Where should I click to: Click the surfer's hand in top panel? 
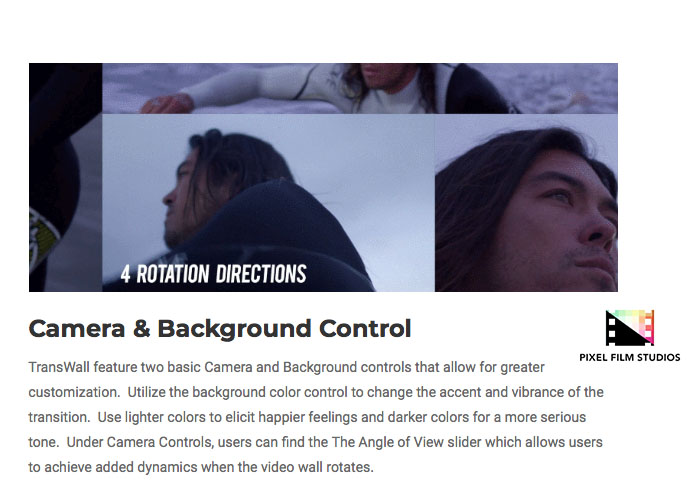tap(168, 104)
